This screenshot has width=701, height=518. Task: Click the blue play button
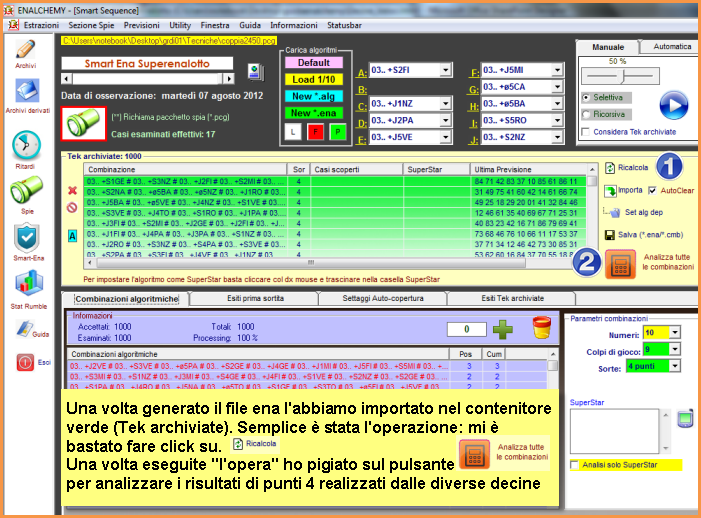[674, 105]
